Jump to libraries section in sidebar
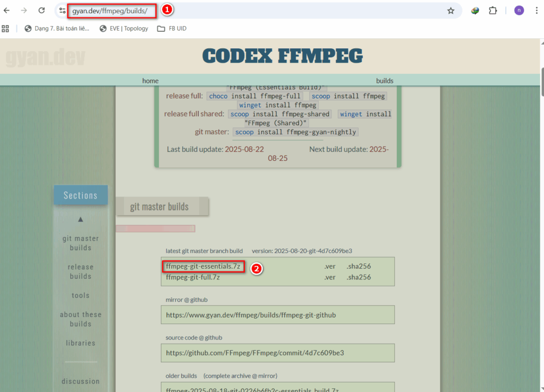This screenshot has height=392, width=544. click(x=81, y=343)
